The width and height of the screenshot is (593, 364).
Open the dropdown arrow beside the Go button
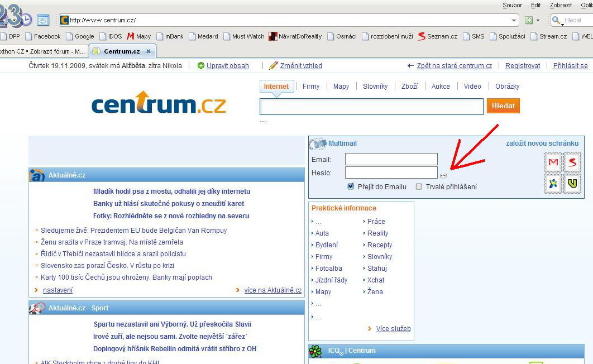tap(538, 20)
